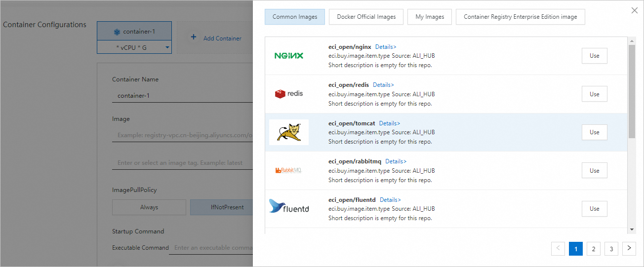Click the Startup Command label

pos(138,231)
